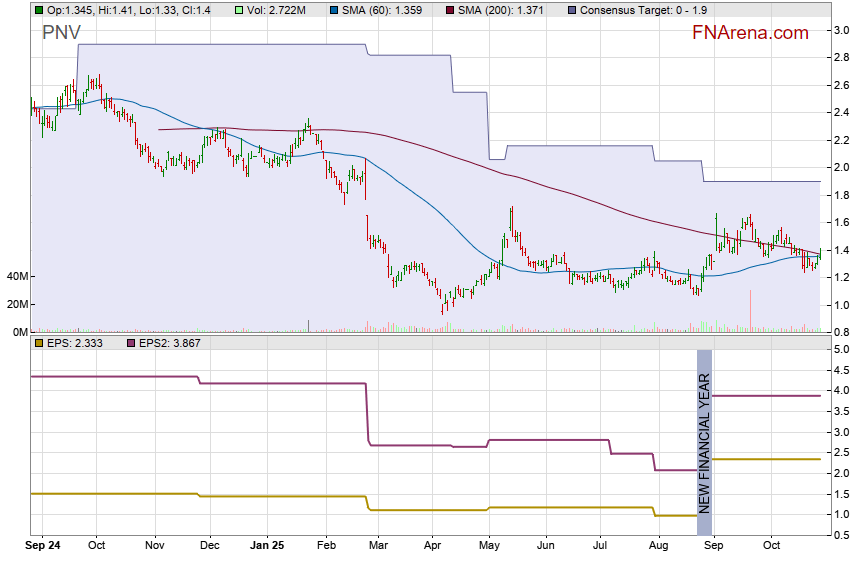Image resolution: width=859 pixels, height=566 pixels.
Task: Click the PNV ticker symbol label
Action: [x=62, y=33]
